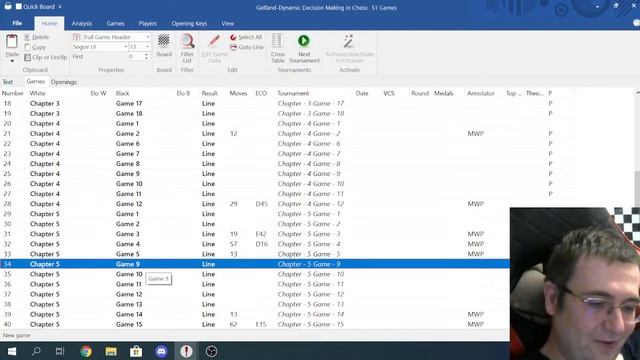Click Sort by ECO column header
This screenshot has width=640, height=360.
pos(261,93)
